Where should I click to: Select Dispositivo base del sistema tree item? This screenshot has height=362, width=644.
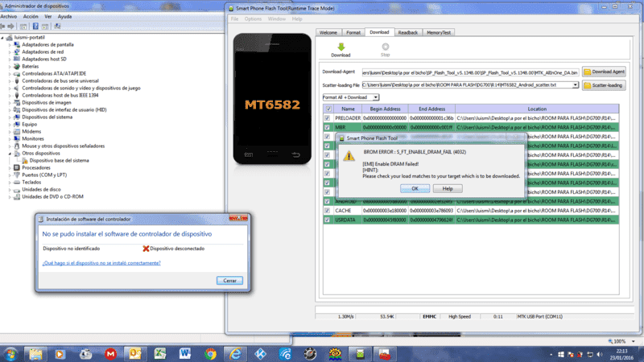[59, 160]
